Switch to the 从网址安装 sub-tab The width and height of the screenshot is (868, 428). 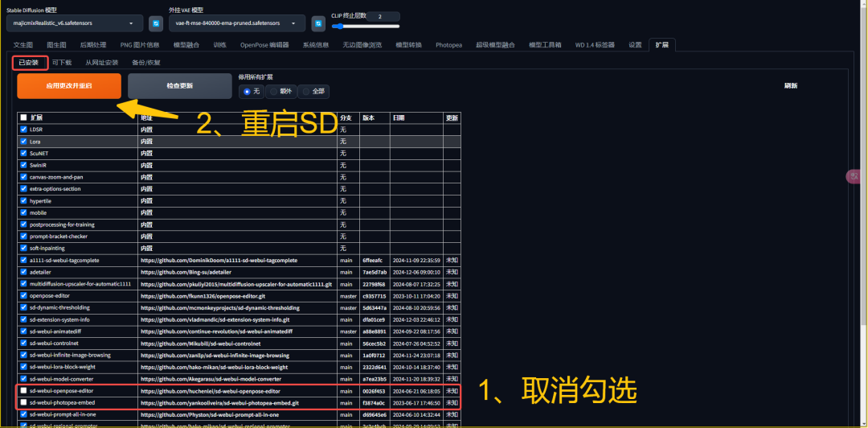click(x=102, y=63)
